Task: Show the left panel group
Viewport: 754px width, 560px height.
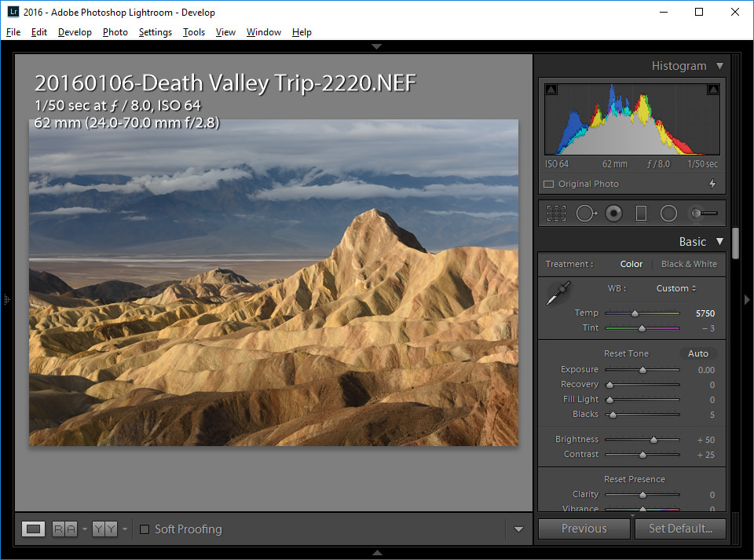Action: point(7,300)
